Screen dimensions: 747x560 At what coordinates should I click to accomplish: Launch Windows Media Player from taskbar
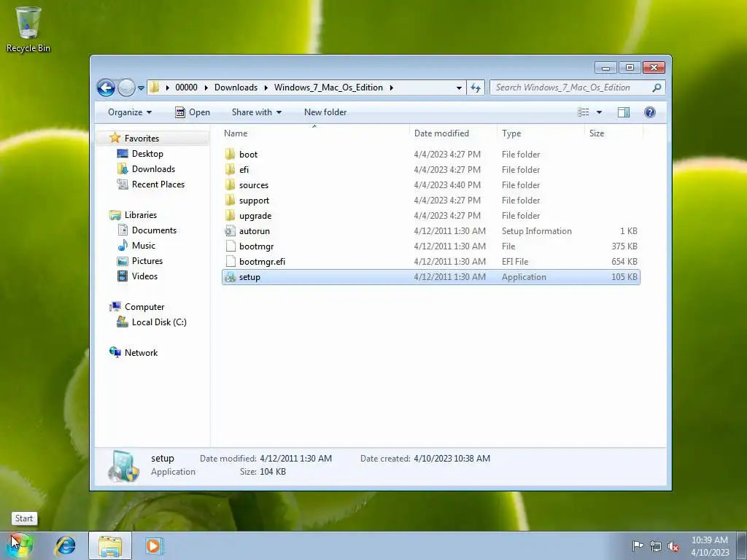[x=153, y=545]
